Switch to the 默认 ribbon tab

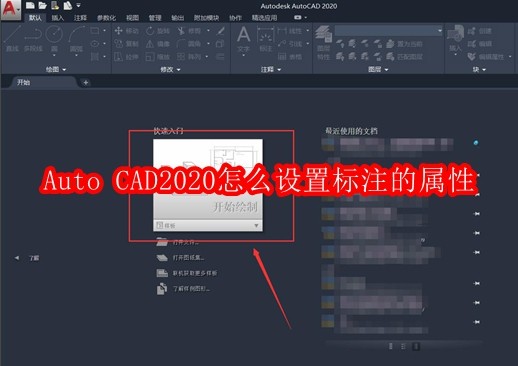pos(35,18)
